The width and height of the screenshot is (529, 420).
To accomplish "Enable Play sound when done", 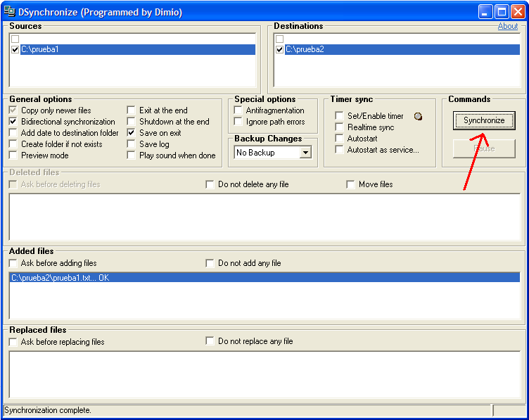I will point(132,155).
